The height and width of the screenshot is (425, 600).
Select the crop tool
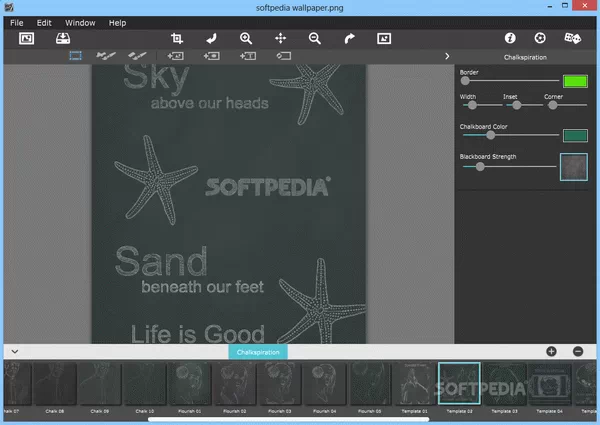(177, 38)
